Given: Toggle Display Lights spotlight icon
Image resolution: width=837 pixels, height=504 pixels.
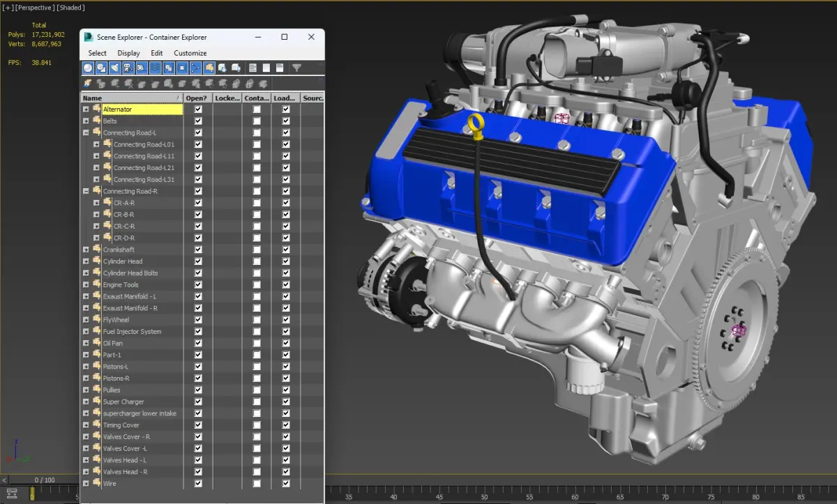Looking at the screenshot, I should click(x=114, y=68).
